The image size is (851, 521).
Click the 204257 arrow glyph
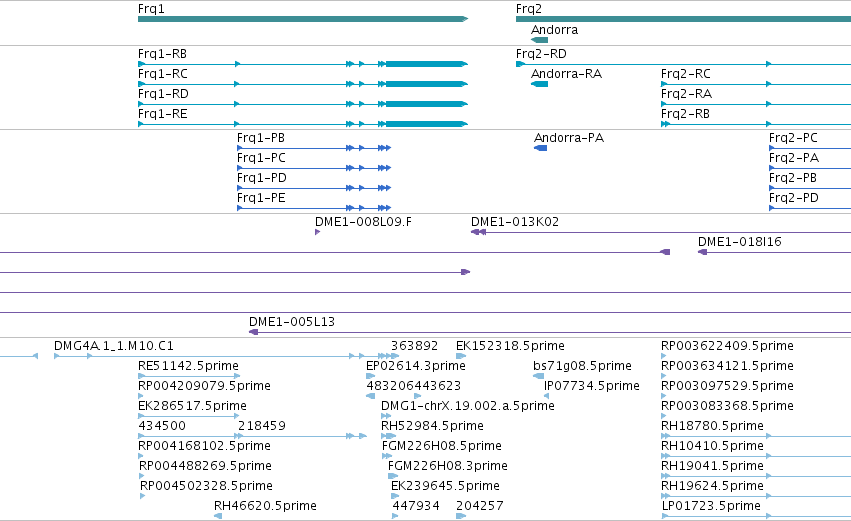[461, 516]
